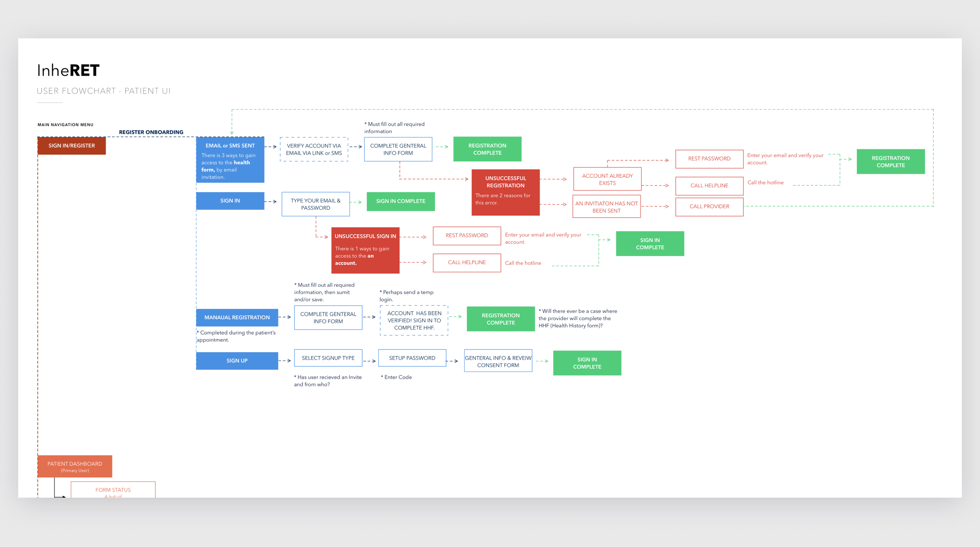Select the UNSUCCESSFUL REGISTRATION red block
Viewport: 980px width, 547px height.
pos(506,192)
